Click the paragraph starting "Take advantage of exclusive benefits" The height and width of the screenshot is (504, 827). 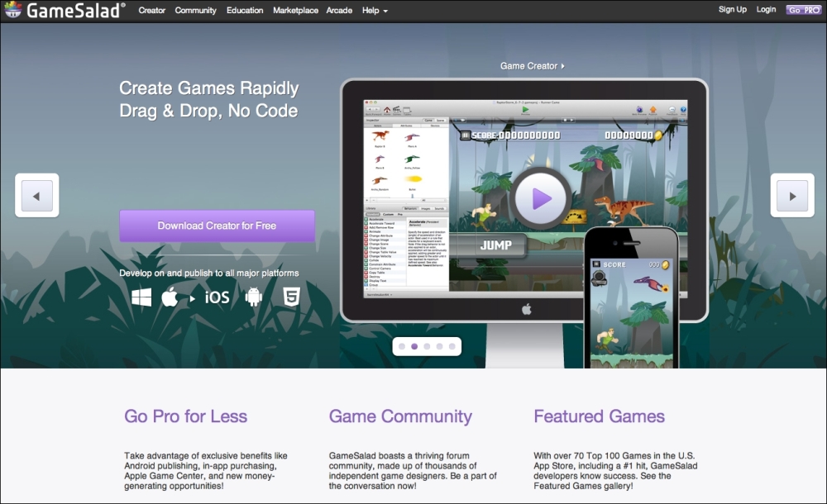[206, 471]
